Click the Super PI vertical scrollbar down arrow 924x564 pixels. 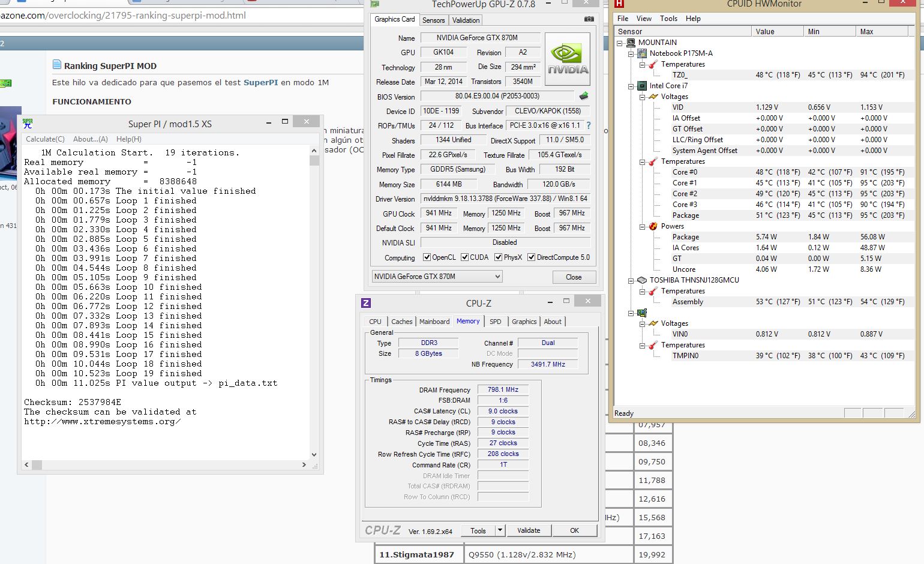(314, 455)
